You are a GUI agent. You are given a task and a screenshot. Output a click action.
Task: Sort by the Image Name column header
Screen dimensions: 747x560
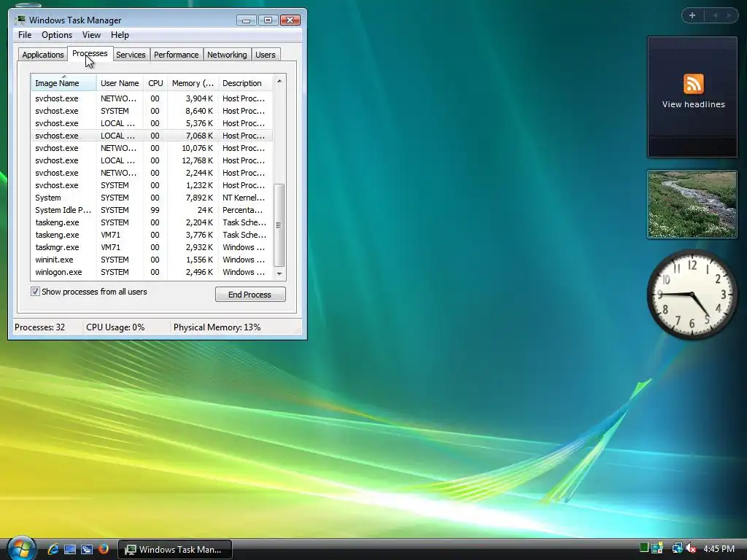[64, 83]
